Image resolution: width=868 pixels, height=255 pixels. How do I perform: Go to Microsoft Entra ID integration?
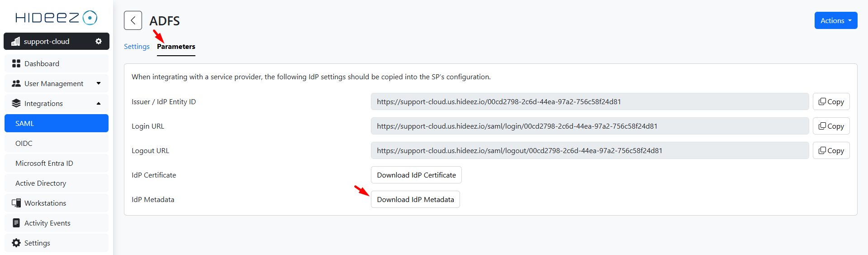pyautogui.click(x=44, y=163)
